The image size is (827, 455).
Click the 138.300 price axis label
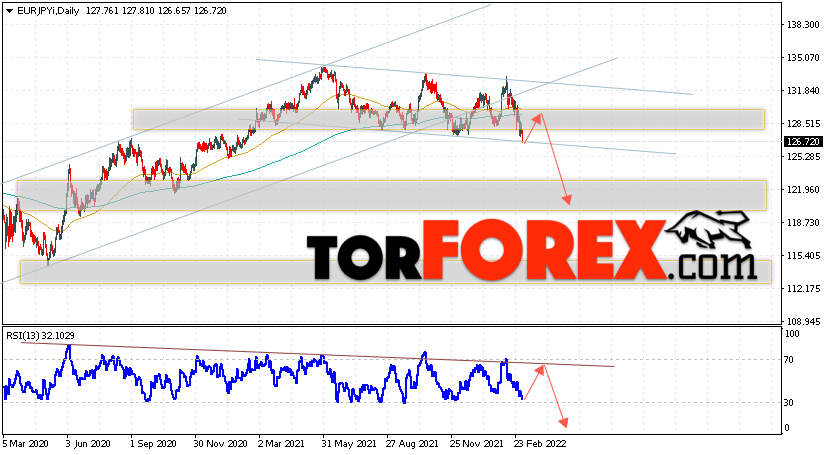click(803, 25)
